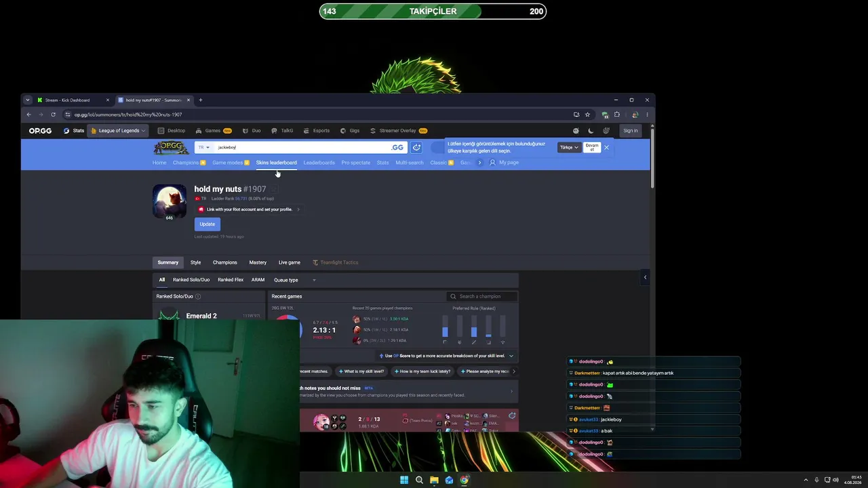Screen dimensions: 868x488
Task: Open the Desktop app link
Action: tap(172, 131)
